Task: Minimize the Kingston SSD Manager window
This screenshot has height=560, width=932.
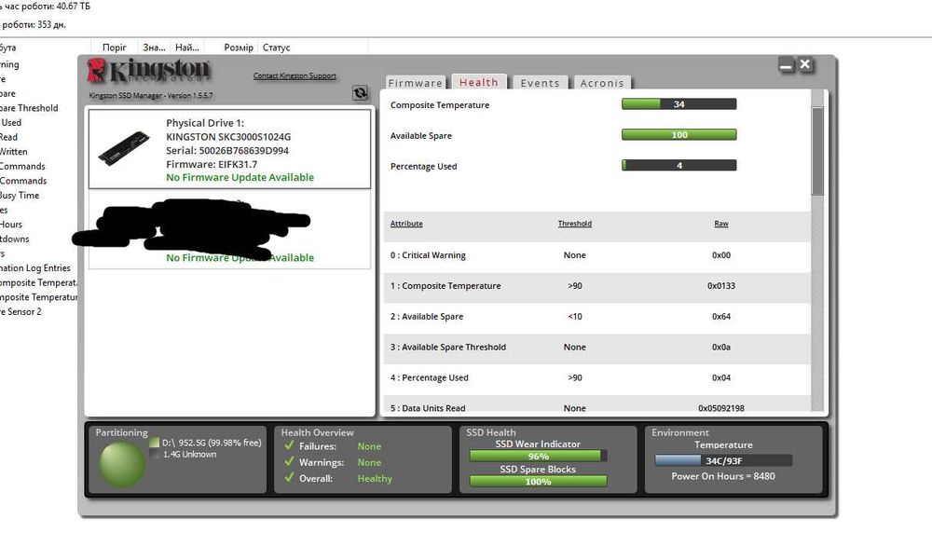Action: [786, 65]
